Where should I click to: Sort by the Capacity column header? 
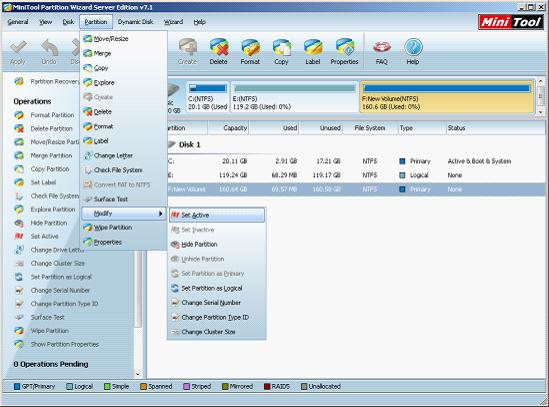228,128
